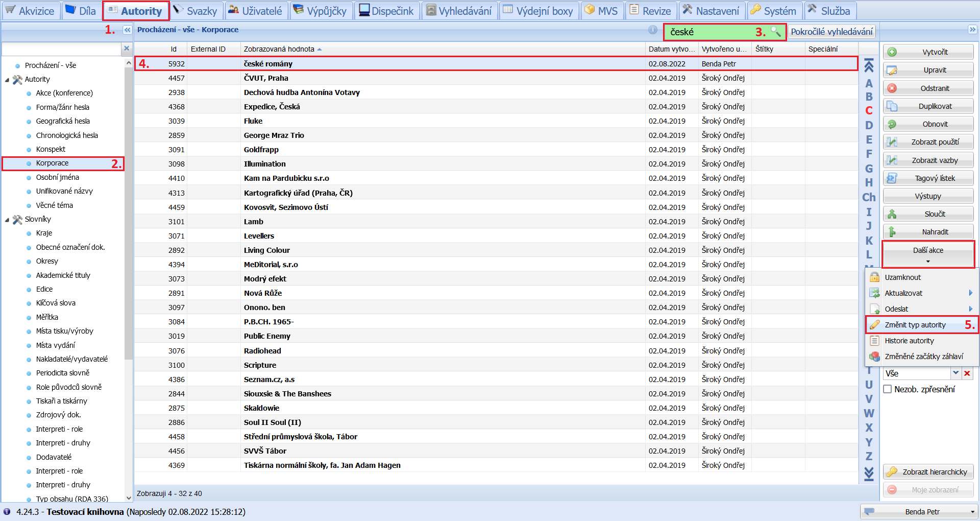Click Zobrazit hierarchicky button
Viewport: 980px width, 521px height.
pos(928,472)
